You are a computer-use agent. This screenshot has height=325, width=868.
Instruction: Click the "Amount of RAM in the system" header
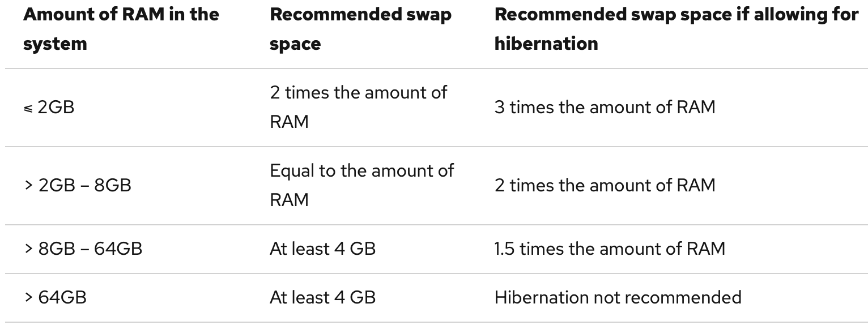point(121,29)
